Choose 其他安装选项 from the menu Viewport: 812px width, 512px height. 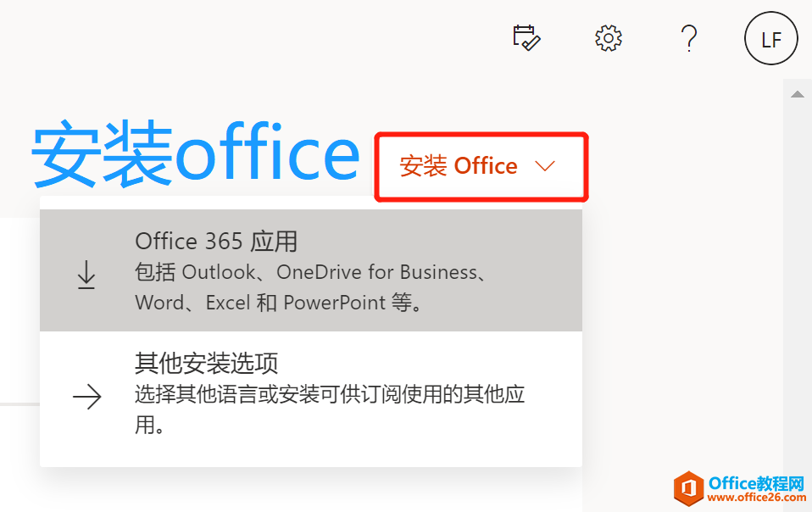click(207, 364)
